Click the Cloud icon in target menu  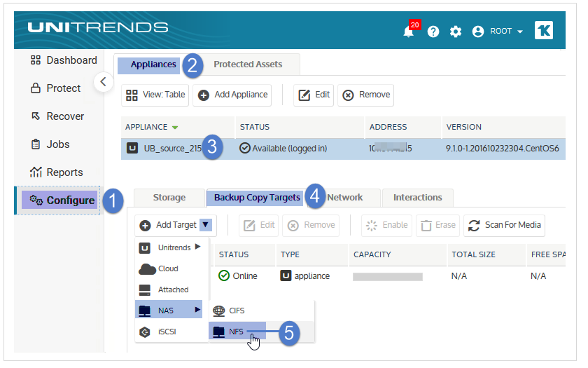pyautogui.click(x=147, y=269)
